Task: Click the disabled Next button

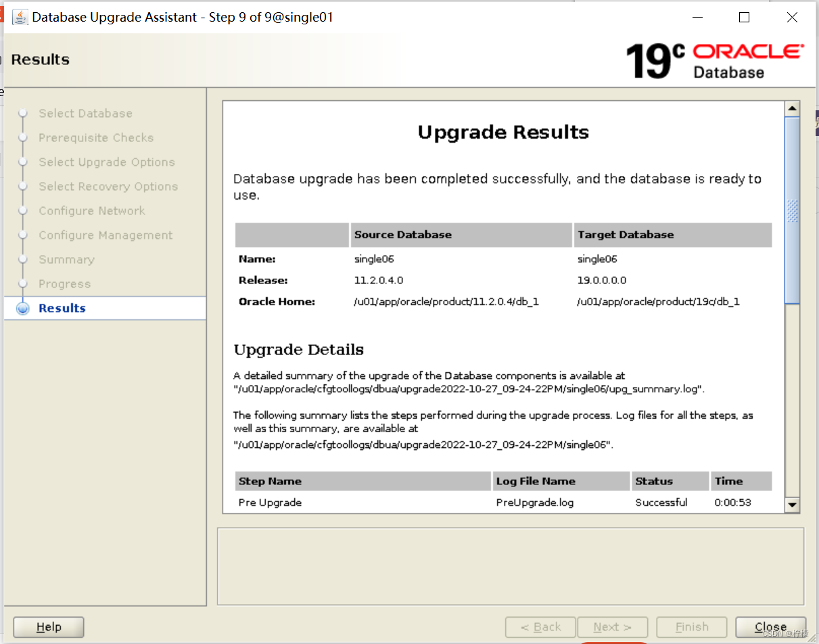Action: [613, 627]
